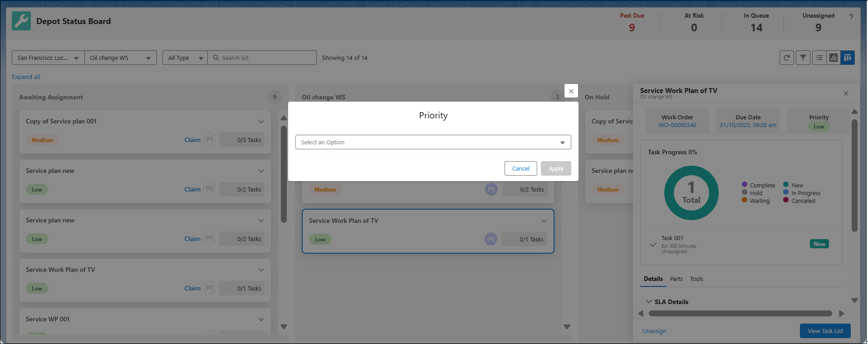The width and height of the screenshot is (868, 344).
Task: Open the All Type dropdown
Action: click(x=185, y=58)
